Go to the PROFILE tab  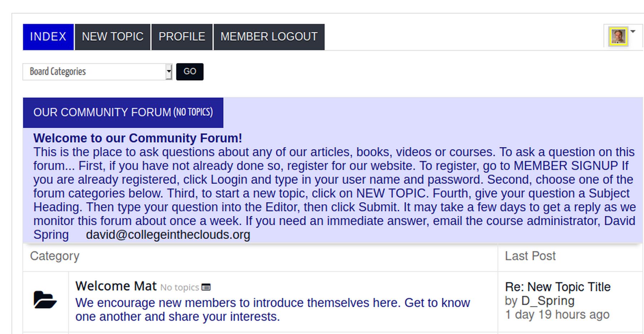pos(182,37)
